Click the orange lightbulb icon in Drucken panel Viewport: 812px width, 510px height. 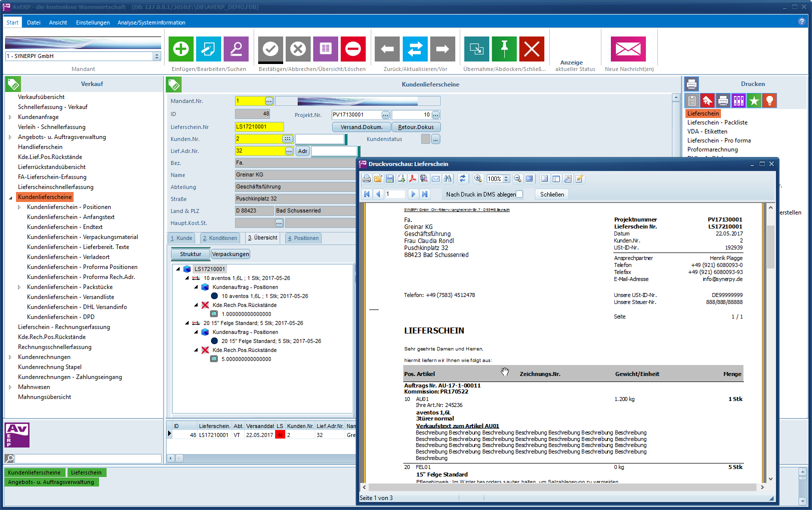point(769,101)
